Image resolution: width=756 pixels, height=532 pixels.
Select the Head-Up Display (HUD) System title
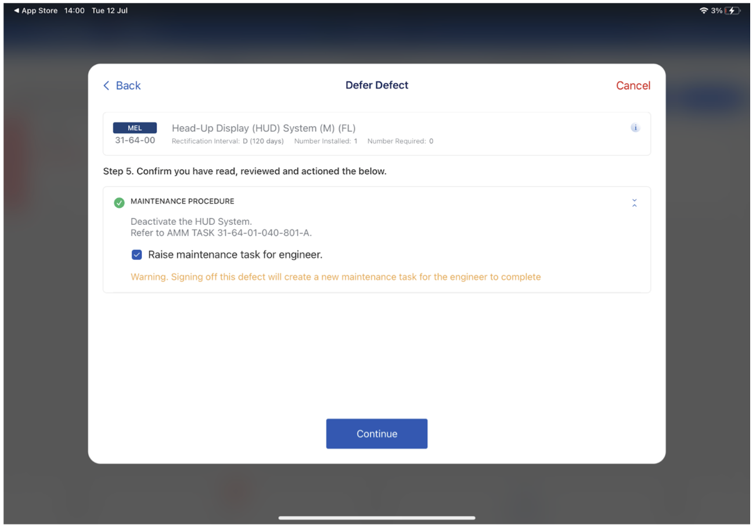(264, 128)
